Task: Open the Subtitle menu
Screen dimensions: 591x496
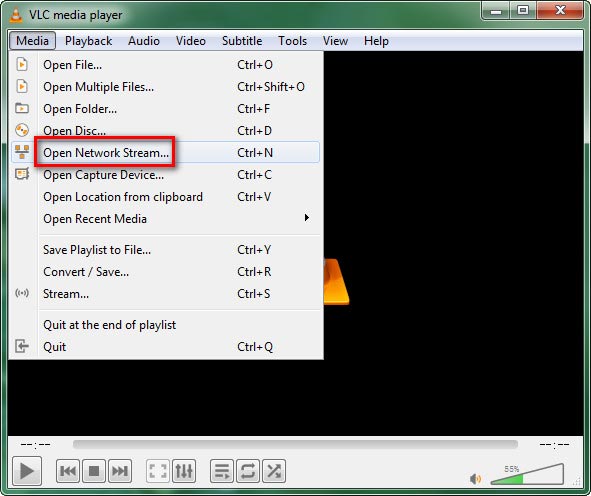Action: pyautogui.click(x=242, y=41)
